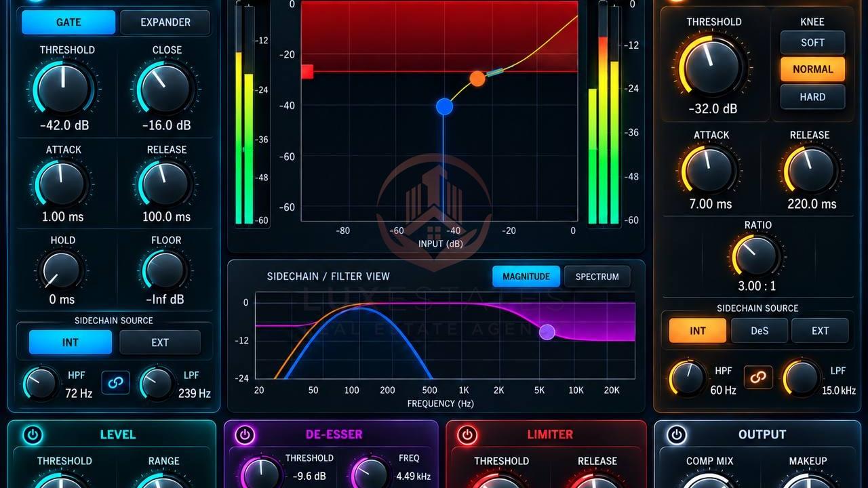Switch filter view to MAGNITUDE
This screenshot has width=868, height=488.
point(526,277)
